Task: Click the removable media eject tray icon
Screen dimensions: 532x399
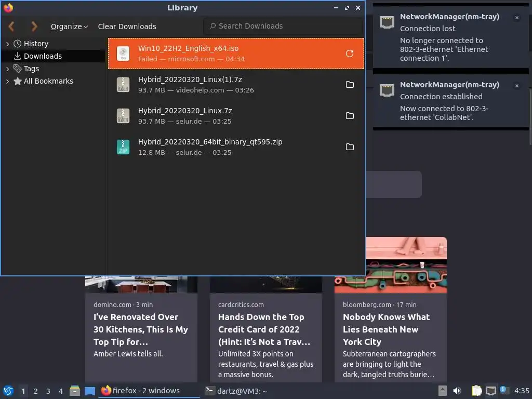Action: click(x=442, y=391)
